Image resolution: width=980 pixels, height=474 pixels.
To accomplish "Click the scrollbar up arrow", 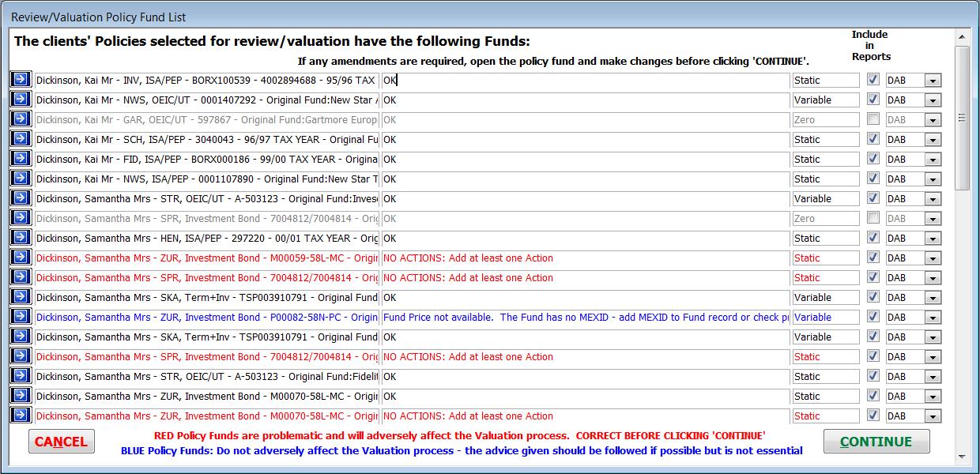I will (962, 37).
